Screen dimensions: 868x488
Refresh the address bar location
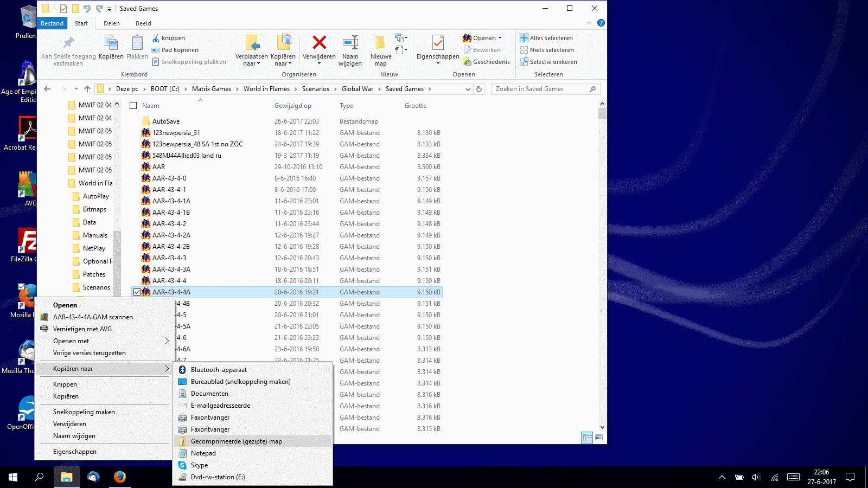click(x=479, y=89)
